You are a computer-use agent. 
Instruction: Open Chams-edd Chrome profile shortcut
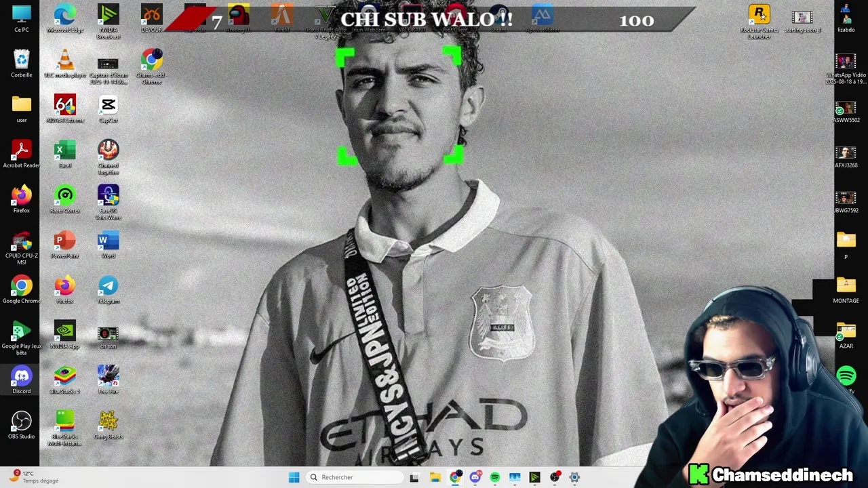point(151,67)
